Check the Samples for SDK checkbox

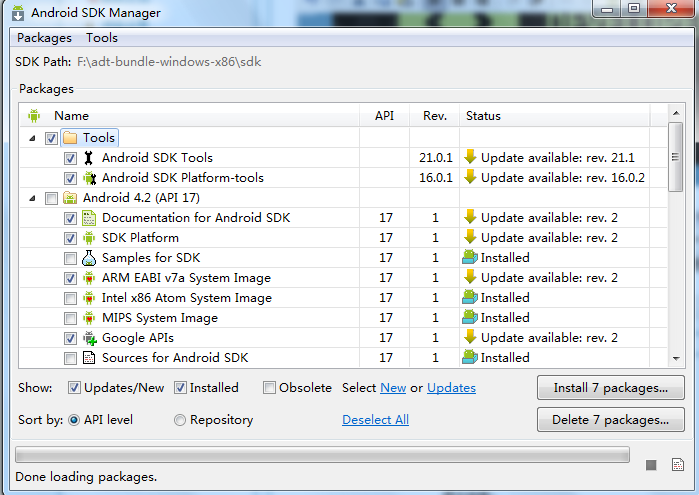point(70,258)
